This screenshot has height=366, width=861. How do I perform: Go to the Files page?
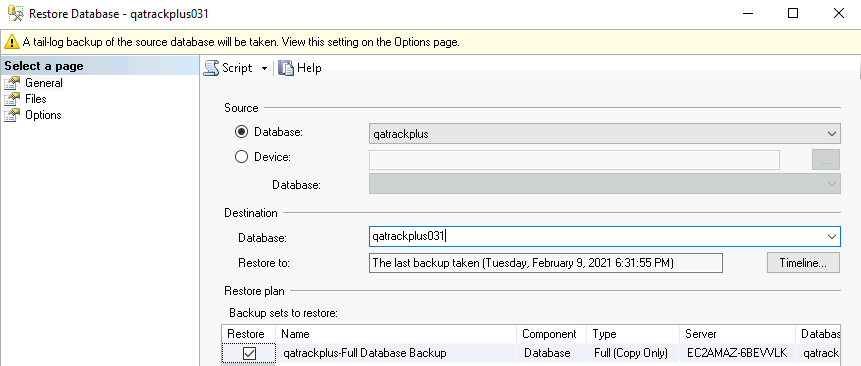click(x=36, y=99)
